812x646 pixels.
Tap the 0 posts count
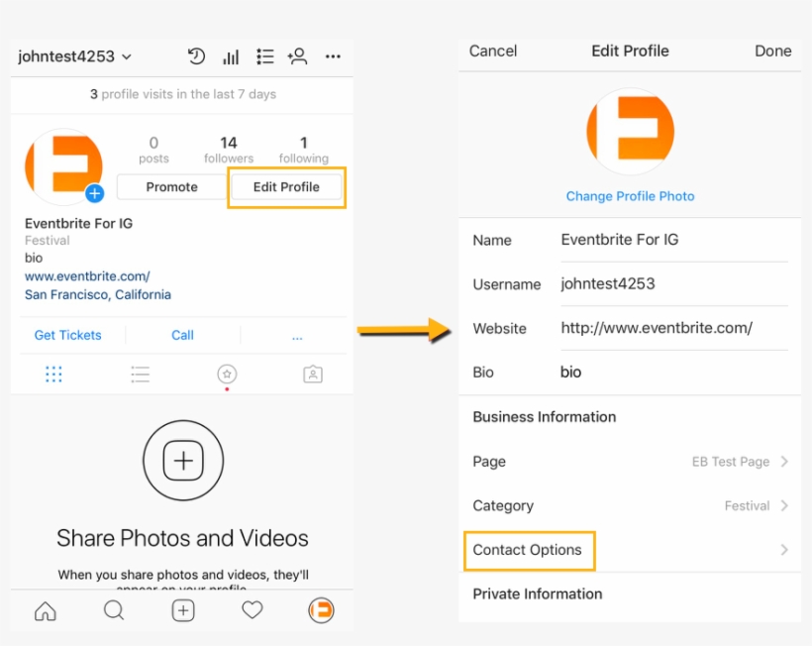pos(153,150)
